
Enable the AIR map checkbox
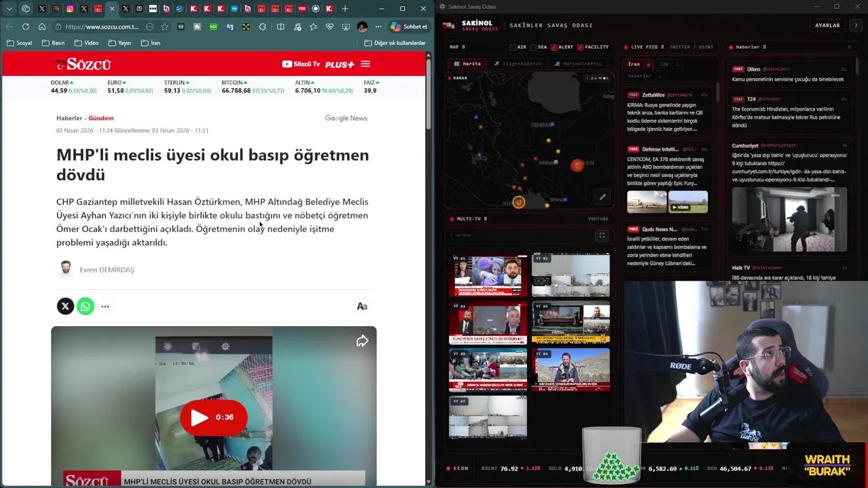coord(513,47)
